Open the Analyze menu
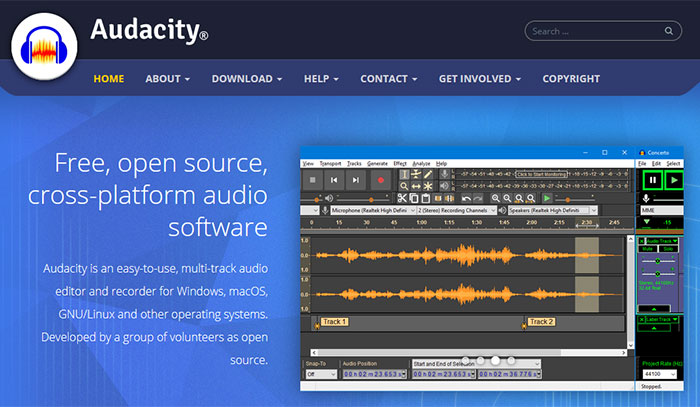Viewport: 700px width, 407px height. (x=421, y=164)
